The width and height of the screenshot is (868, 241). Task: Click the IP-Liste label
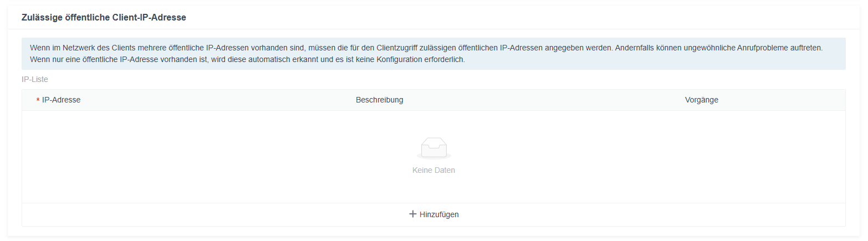(x=35, y=79)
